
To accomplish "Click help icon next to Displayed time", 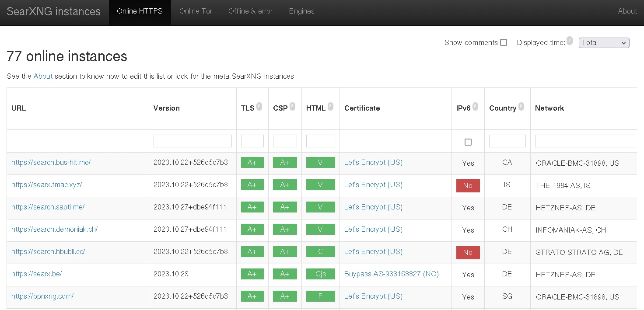I will tap(569, 41).
